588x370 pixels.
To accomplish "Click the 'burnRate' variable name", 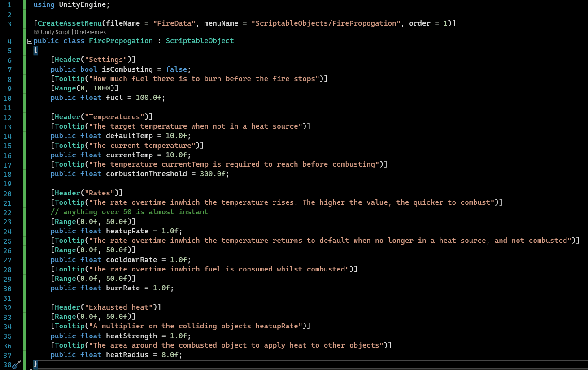I will coord(123,288).
